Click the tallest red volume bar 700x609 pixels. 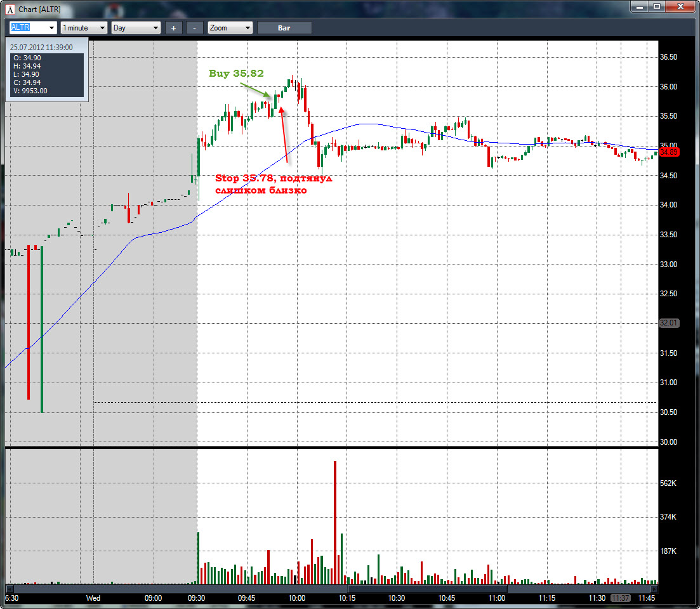pyautogui.click(x=335, y=523)
